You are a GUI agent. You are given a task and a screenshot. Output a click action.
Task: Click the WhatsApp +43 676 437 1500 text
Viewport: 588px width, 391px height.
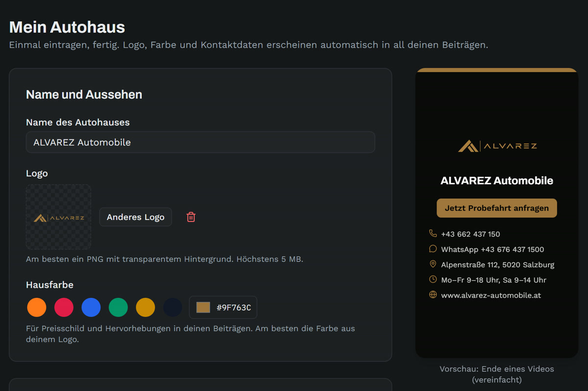click(492, 249)
